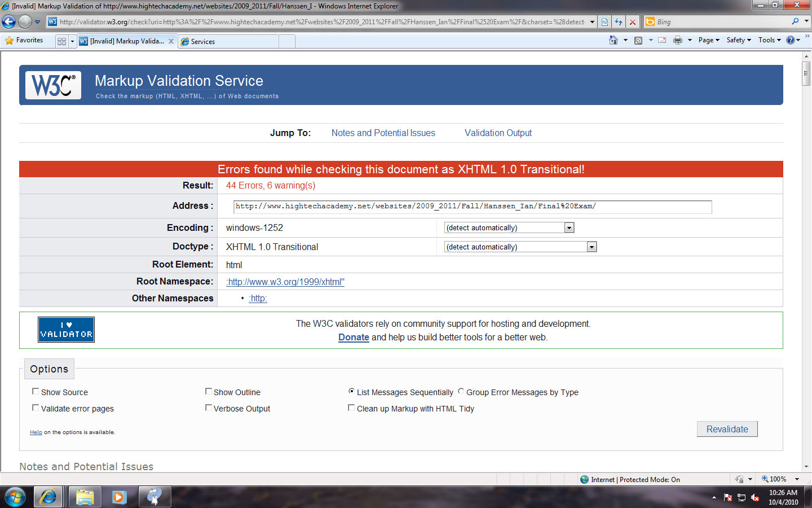Click the Home icon in the command bar
Screen dimensions: 812x508
[x=614, y=40]
